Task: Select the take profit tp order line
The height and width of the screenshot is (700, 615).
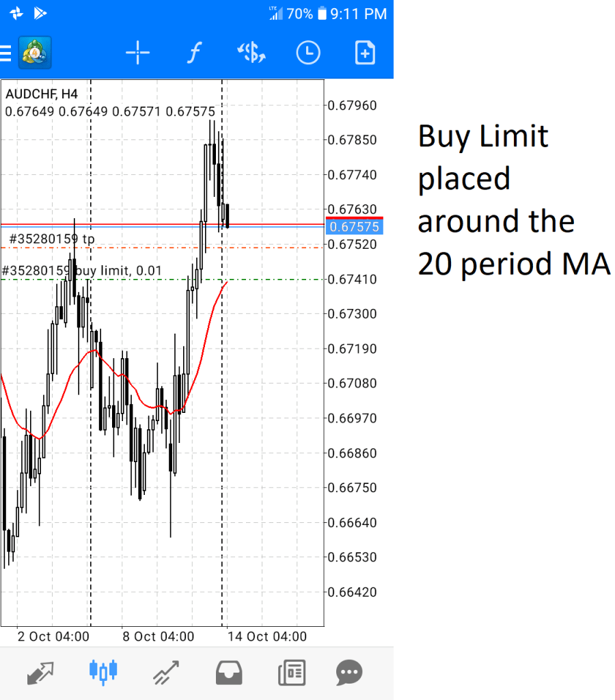Action: (x=52, y=239)
